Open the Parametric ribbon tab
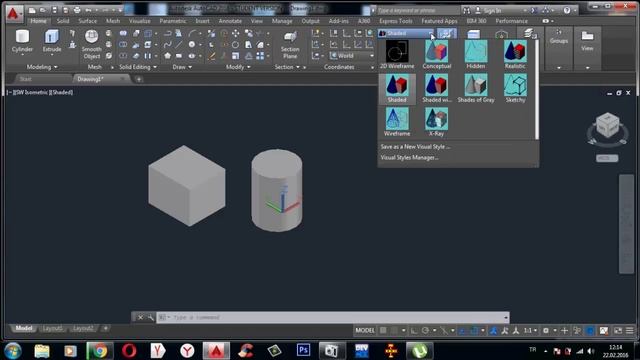 (x=173, y=21)
